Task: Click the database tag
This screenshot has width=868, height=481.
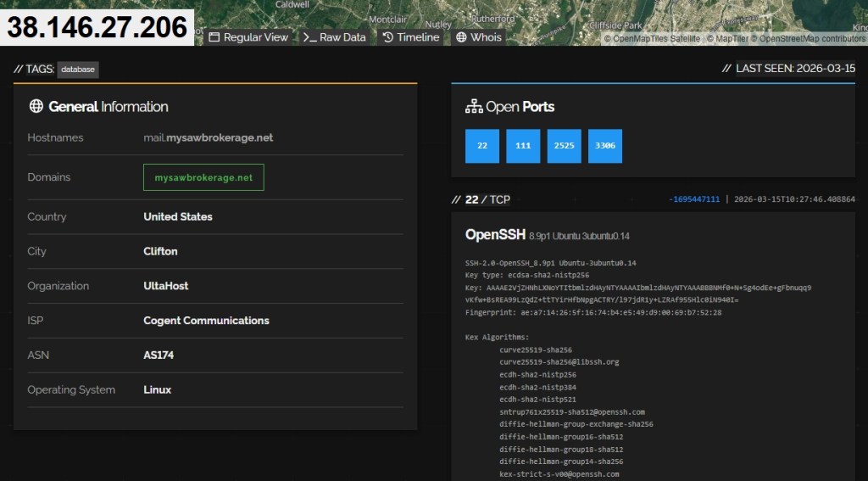Action: (78, 70)
